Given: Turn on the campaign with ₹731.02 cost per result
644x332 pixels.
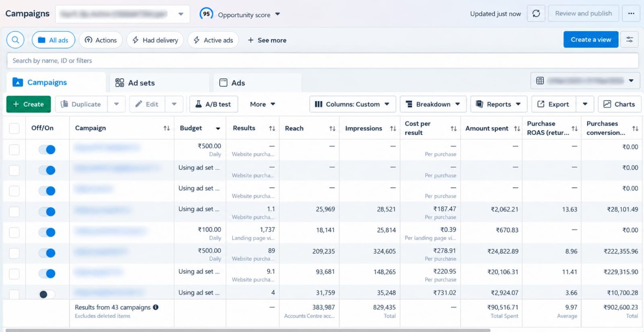Looking at the screenshot, I should 47,294.
